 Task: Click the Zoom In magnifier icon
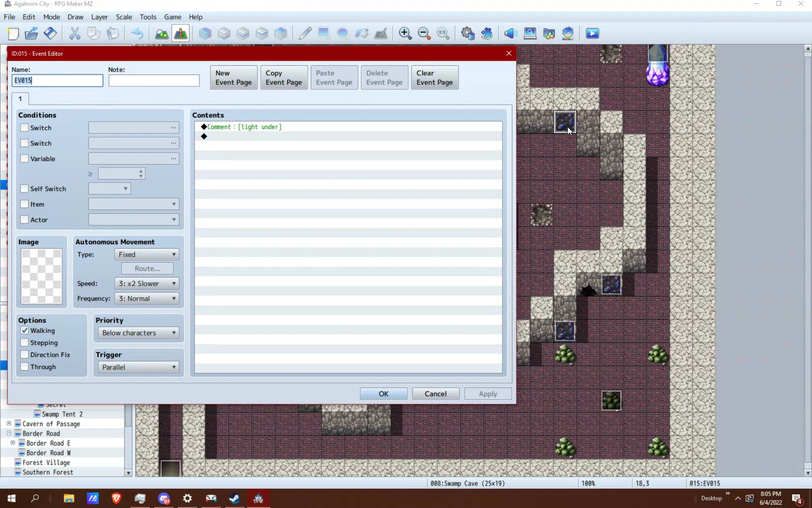[405, 34]
